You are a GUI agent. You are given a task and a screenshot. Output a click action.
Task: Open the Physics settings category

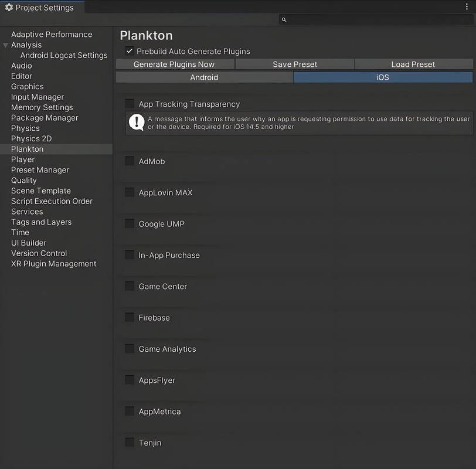(x=25, y=128)
